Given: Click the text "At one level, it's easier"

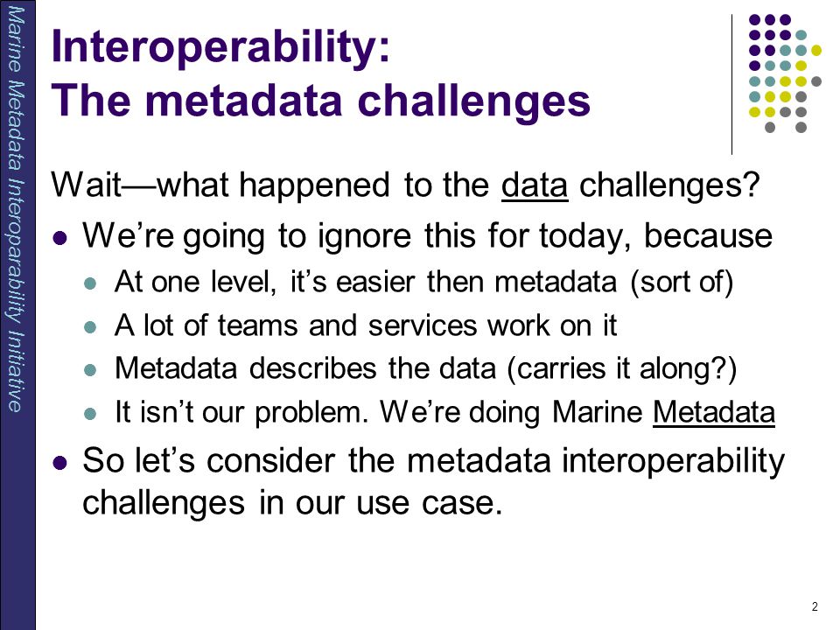Looking at the screenshot, I should pyautogui.click(x=264, y=283).
